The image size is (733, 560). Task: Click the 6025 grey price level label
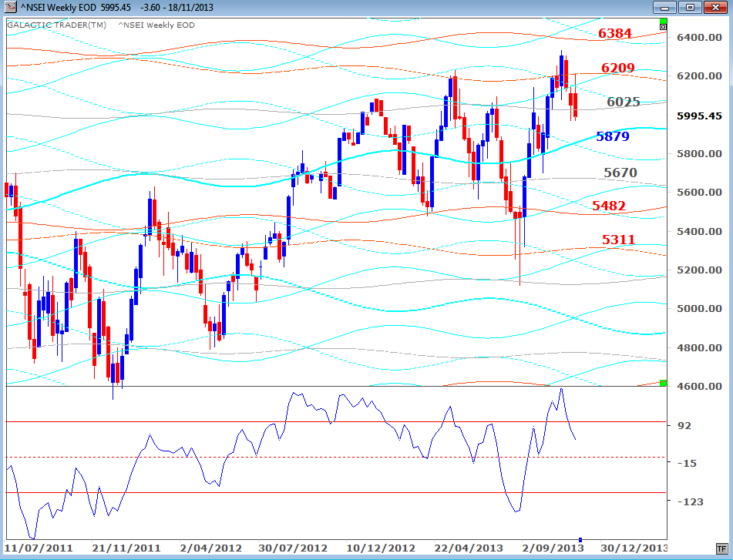pyautogui.click(x=623, y=102)
